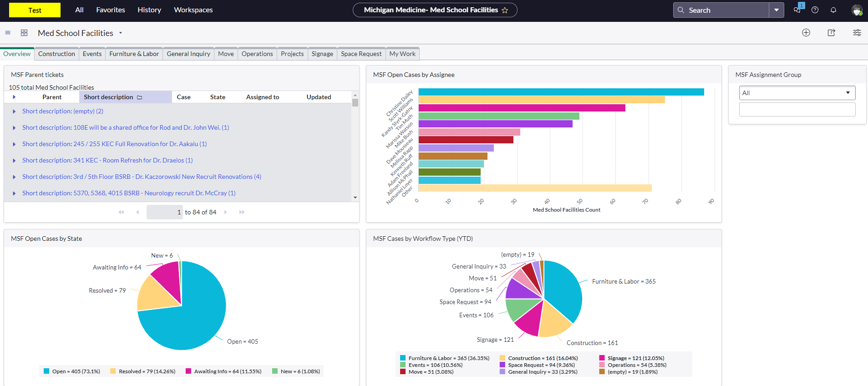Open the help question mark icon

[x=815, y=10]
